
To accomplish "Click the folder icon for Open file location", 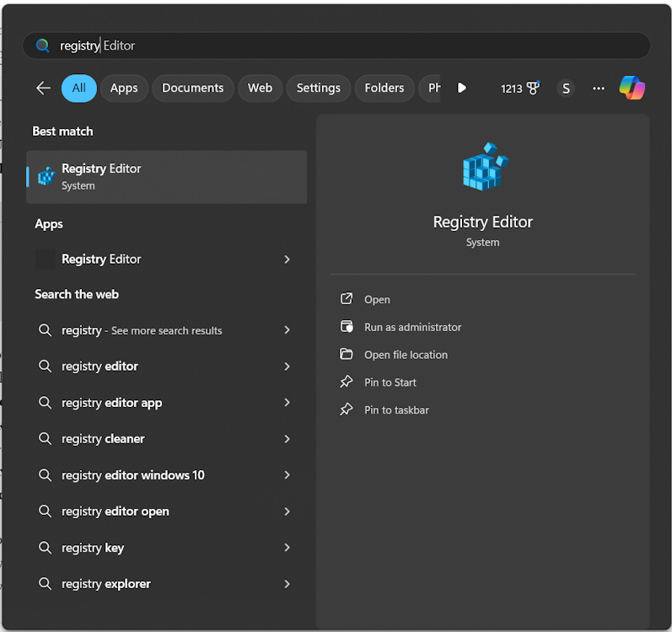I will 347,354.
